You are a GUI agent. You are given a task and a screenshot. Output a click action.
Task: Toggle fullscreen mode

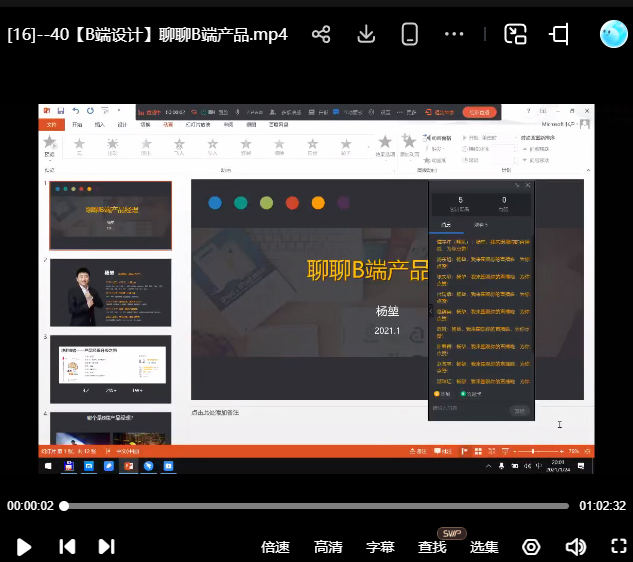point(618,547)
